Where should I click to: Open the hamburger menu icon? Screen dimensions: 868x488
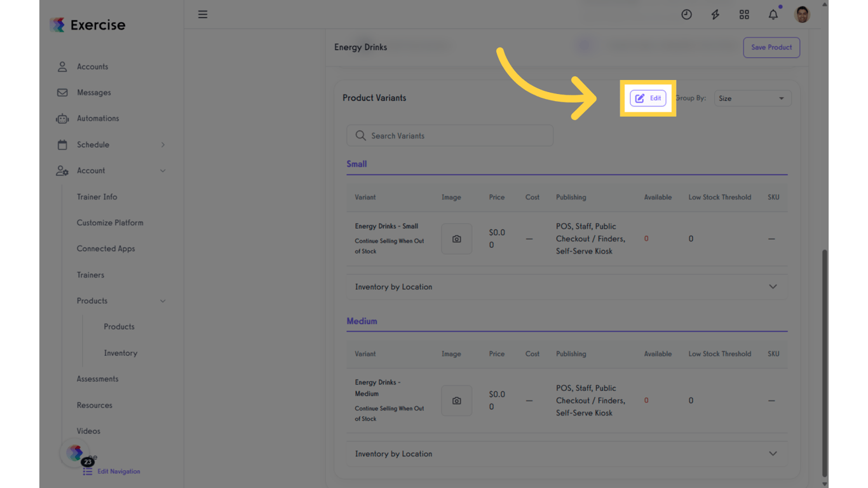point(203,14)
